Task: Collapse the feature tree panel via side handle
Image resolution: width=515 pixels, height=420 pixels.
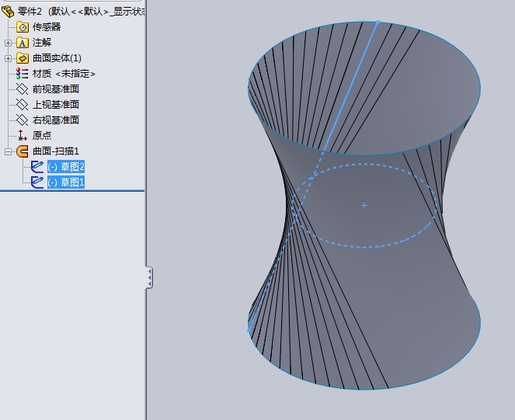Action: pos(149,278)
